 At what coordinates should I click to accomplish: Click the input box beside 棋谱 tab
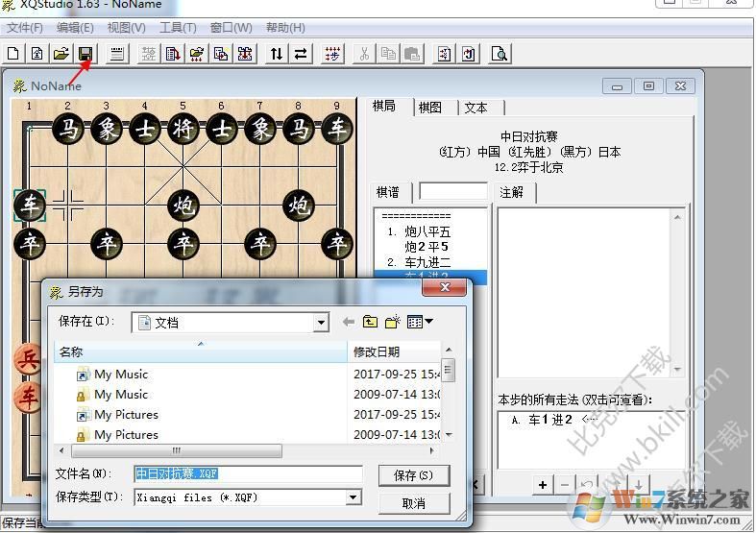453,192
